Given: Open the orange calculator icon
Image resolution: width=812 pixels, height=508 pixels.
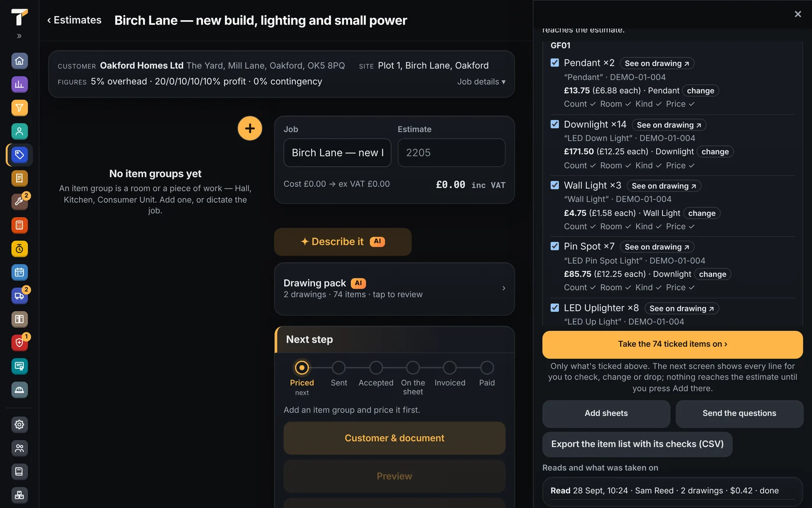Looking at the screenshot, I should coord(19,225).
